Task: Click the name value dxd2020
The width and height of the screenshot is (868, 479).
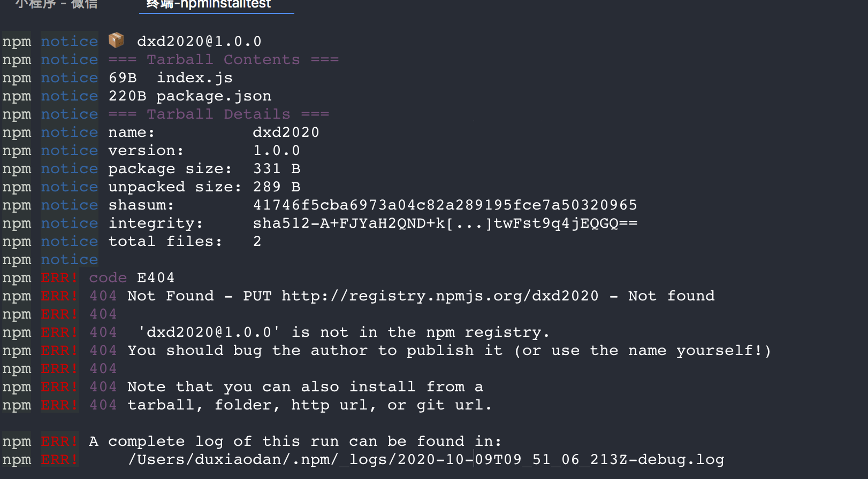Action: [x=286, y=133]
